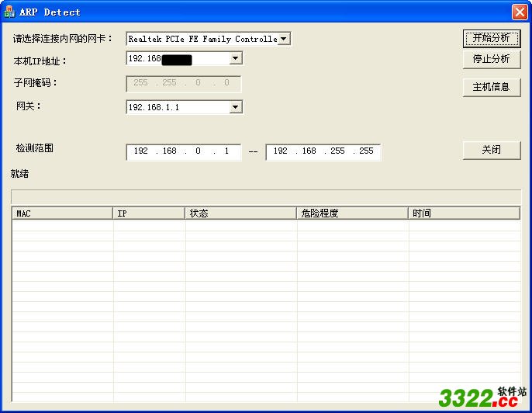Image resolution: width=532 pixels, height=413 pixels.
Task: Sort results by 时间 column
Action: click(x=464, y=213)
